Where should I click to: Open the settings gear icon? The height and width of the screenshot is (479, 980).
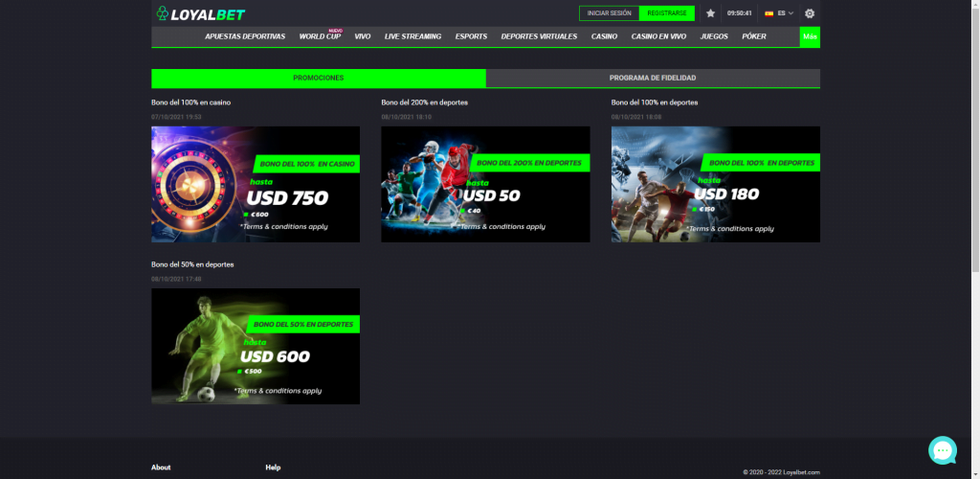tap(810, 13)
